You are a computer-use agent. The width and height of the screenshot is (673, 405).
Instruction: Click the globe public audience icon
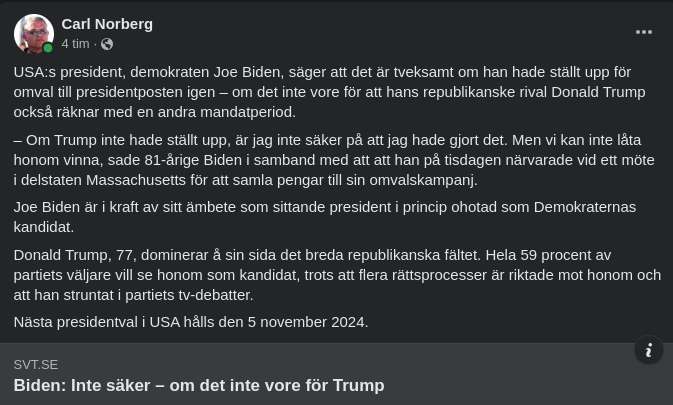point(107,44)
